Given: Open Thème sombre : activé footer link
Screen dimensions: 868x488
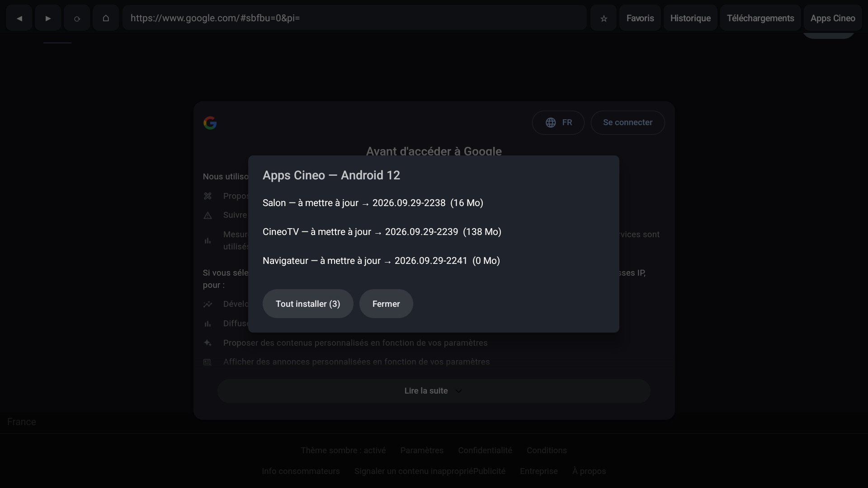Looking at the screenshot, I should [x=343, y=450].
